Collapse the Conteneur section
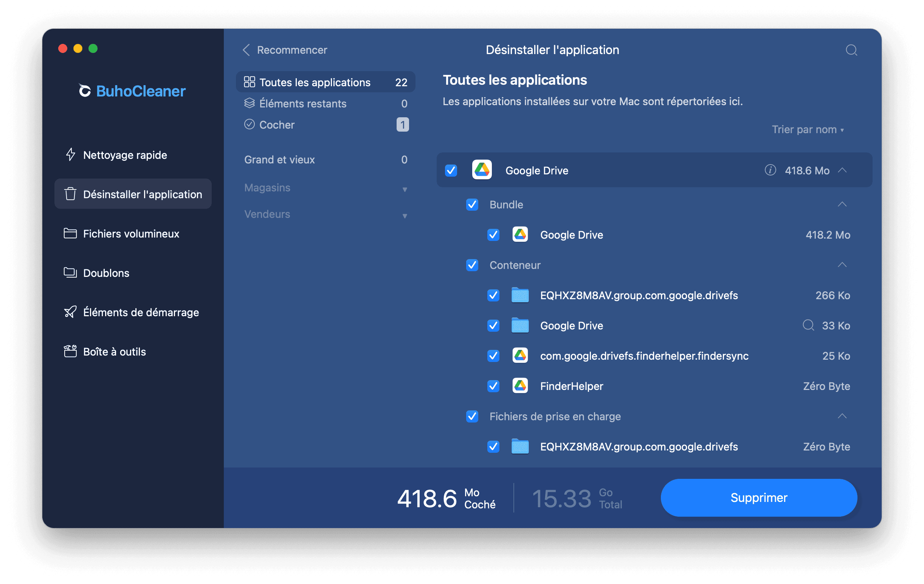The width and height of the screenshot is (924, 584). pos(842,265)
